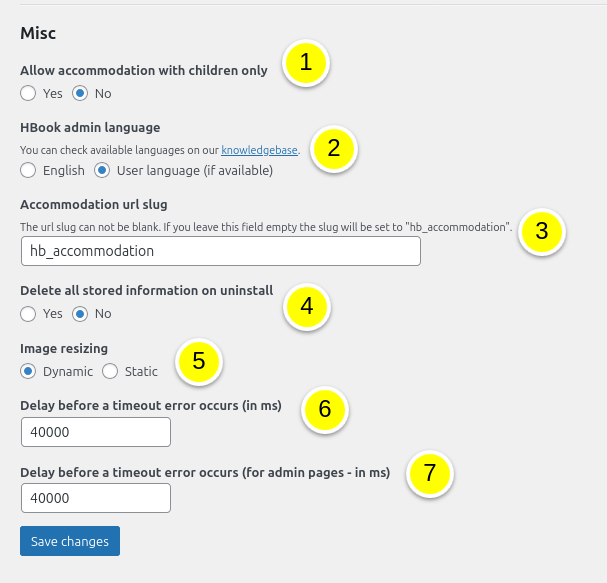The width and height of the screenshot is (607, 583).
Task: Focus the Accommodation url slug field
Action: (x=220, y=251)
